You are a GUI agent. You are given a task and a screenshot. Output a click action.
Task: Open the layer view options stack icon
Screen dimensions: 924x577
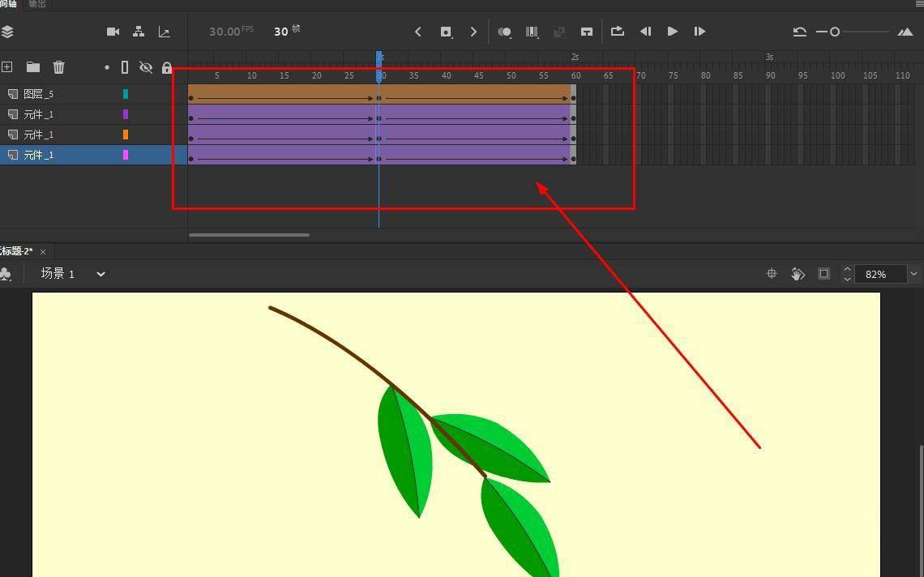7,32
